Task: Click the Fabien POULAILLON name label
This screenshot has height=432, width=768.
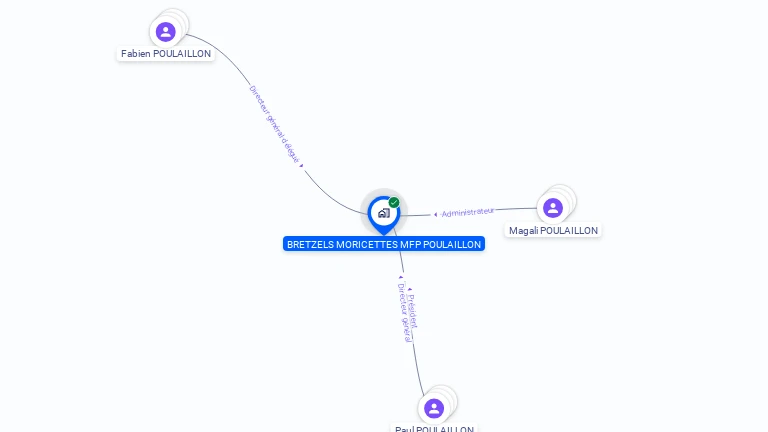Action: pos(166,54)
